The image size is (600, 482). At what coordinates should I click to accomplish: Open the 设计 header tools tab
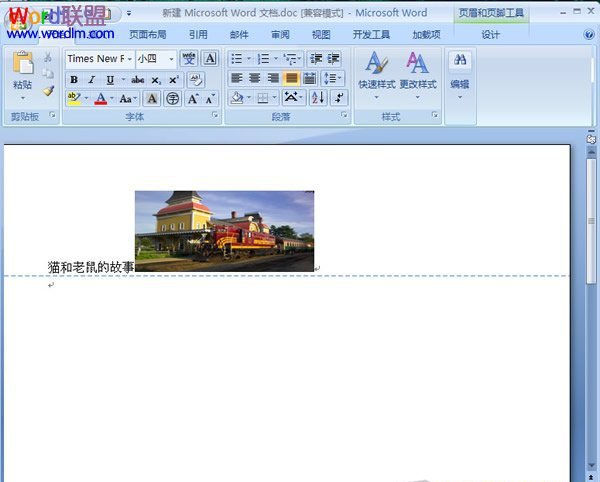pyautogui.click(x=491, y=35)
